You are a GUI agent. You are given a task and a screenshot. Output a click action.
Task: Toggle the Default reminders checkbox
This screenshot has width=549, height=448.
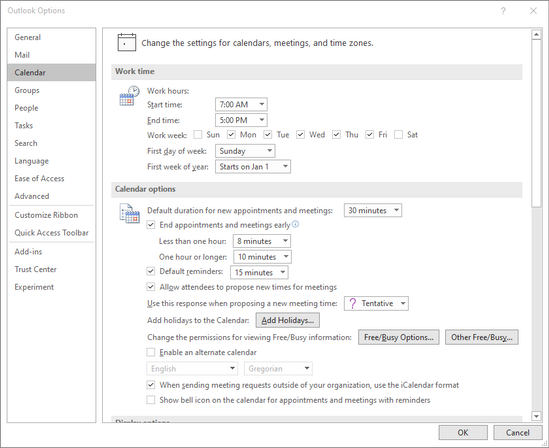[x=151, y=271]
